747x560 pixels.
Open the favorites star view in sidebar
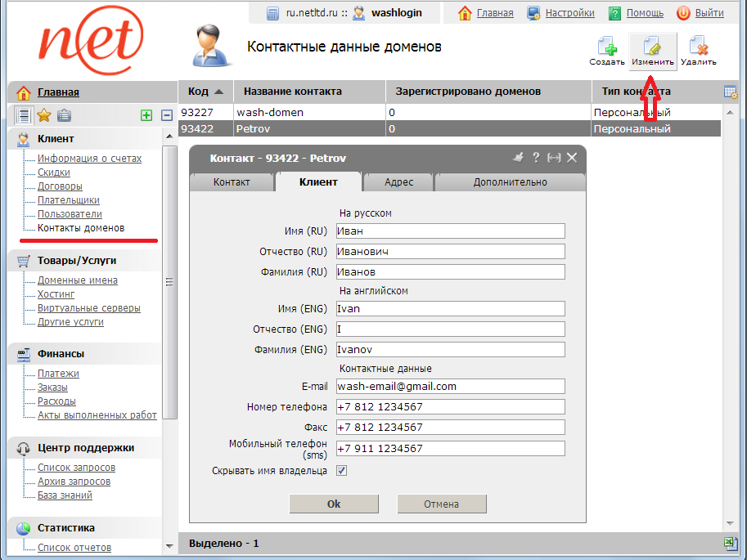click(x=44, y=115)
